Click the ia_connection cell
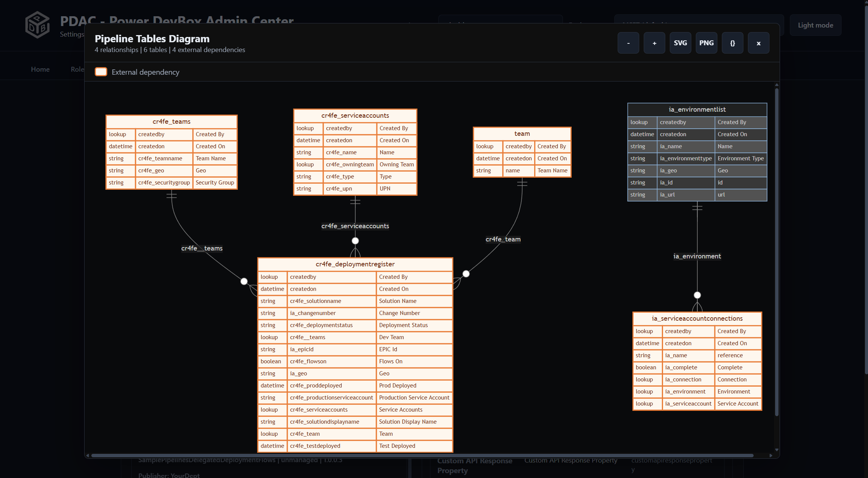The width and height of the screenshot is (868, 478). pyautogui.click(x=688, y=380)
